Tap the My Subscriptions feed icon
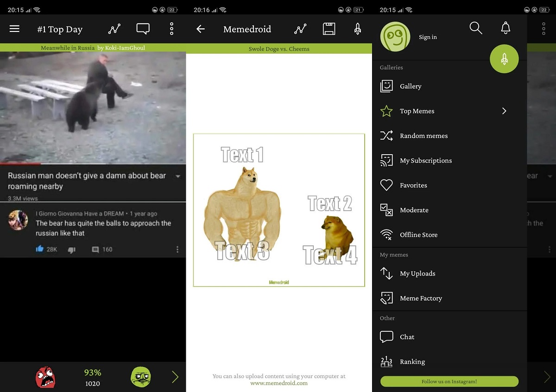 (386, 161)
